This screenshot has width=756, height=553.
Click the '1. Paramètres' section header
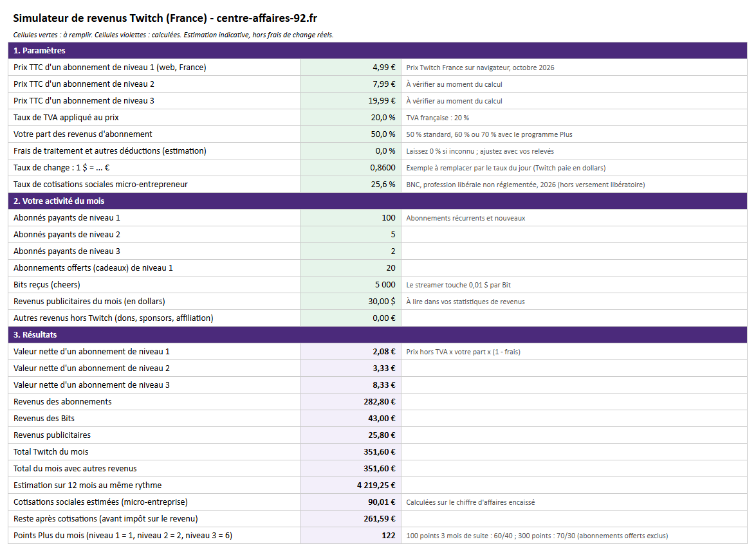[x=378, y=51]
